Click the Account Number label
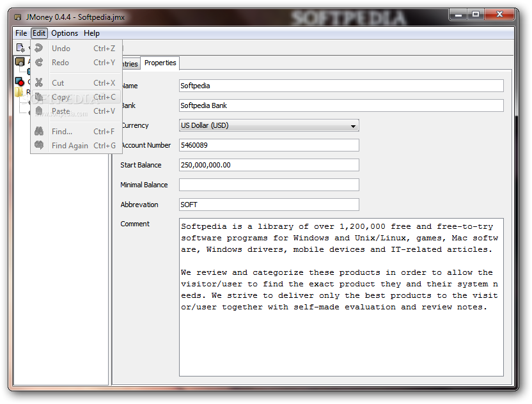 [x=146, y=145]
